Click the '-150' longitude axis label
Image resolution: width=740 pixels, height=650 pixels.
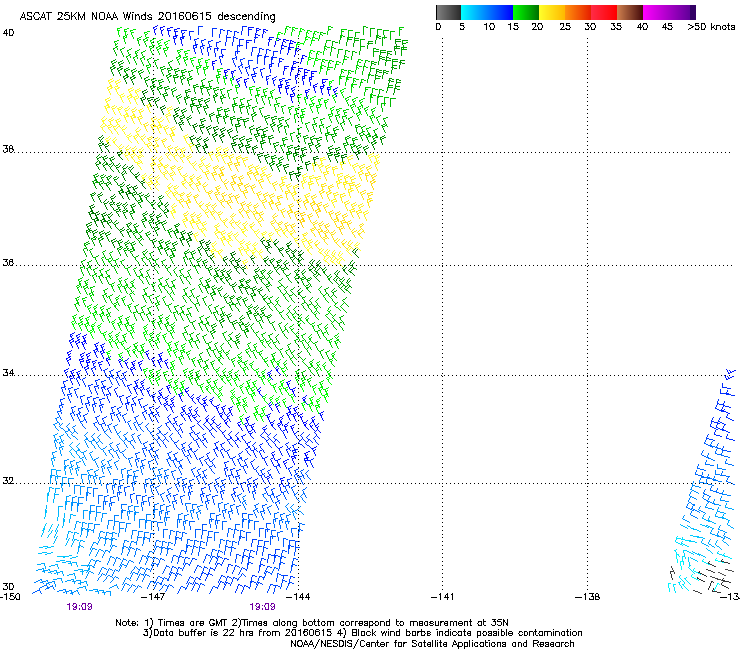(x=10, y=597)
